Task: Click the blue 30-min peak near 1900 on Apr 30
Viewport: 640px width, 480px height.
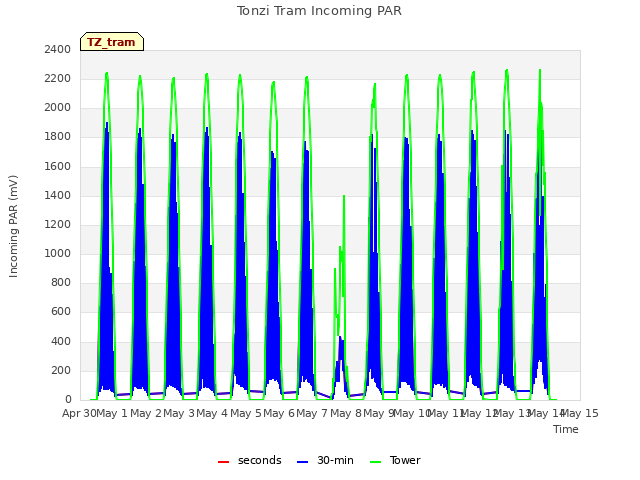Action: [x=107, y=122]
